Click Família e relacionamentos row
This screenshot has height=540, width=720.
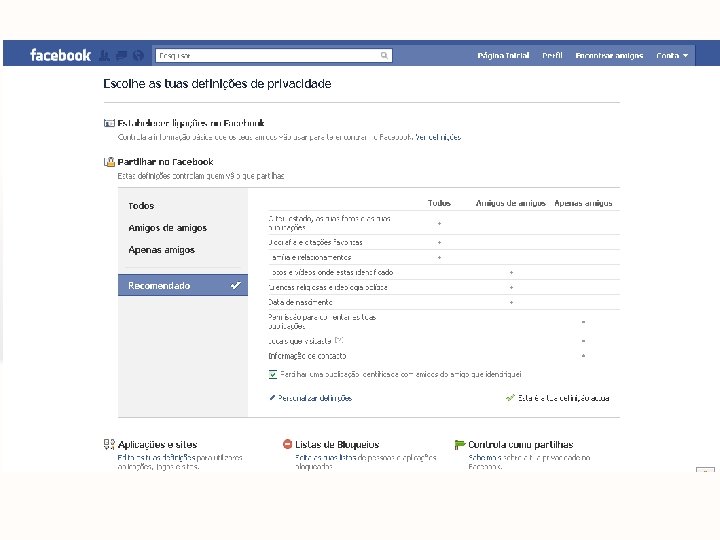click(444, 257)
